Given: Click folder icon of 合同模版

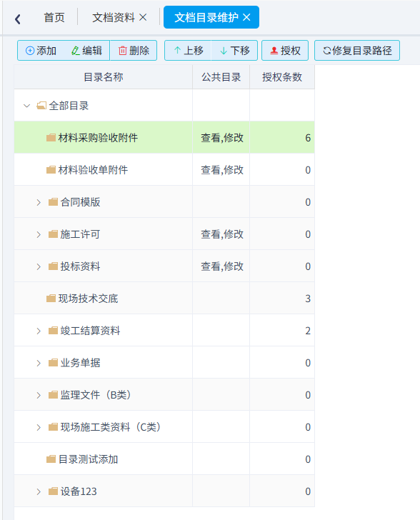Looking at the screenshot, I should click(53, 202).
